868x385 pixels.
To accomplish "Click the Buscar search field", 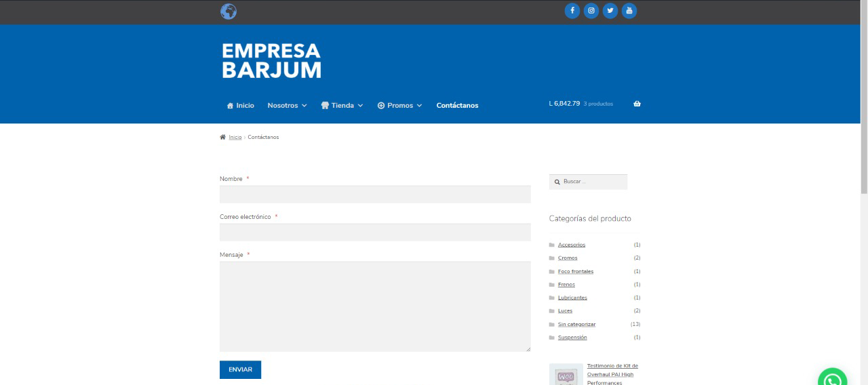I will (588, 182).
